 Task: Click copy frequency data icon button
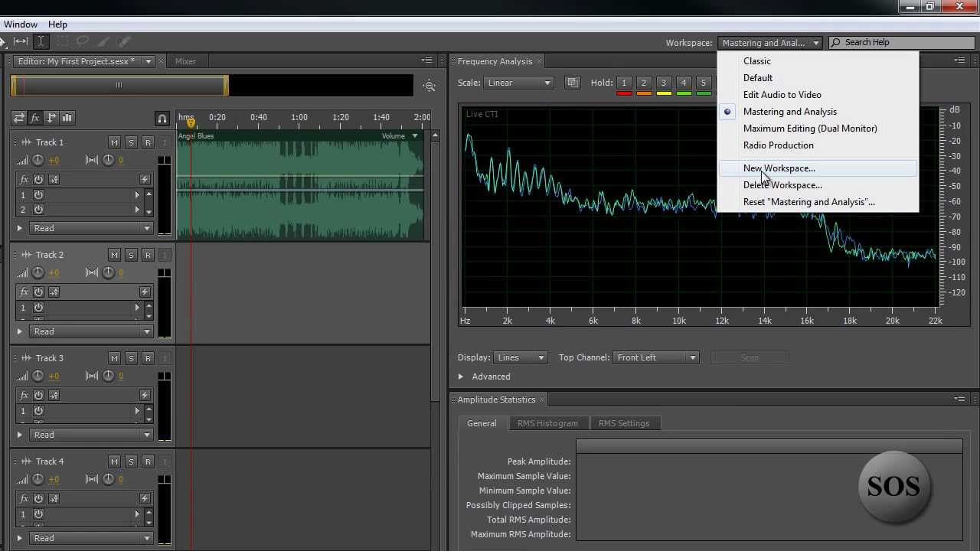[x=573, y=83]
